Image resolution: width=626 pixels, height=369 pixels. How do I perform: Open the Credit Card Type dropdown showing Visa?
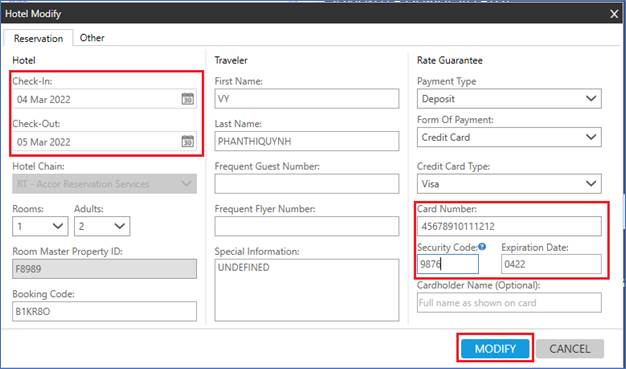509,184
